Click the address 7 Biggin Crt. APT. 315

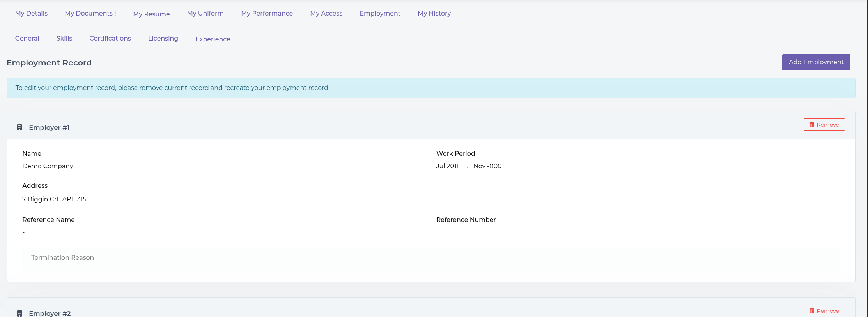[54, 199]
